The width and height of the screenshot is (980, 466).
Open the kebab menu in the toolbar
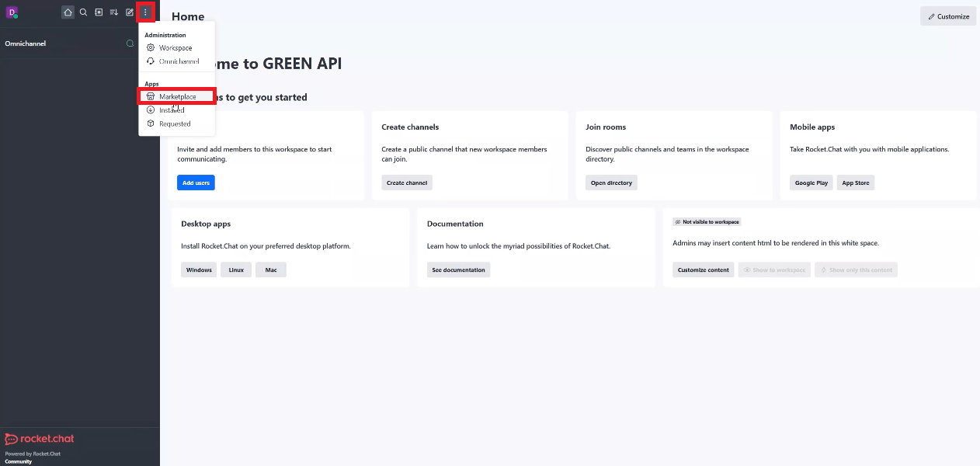(x=145, y=12)
